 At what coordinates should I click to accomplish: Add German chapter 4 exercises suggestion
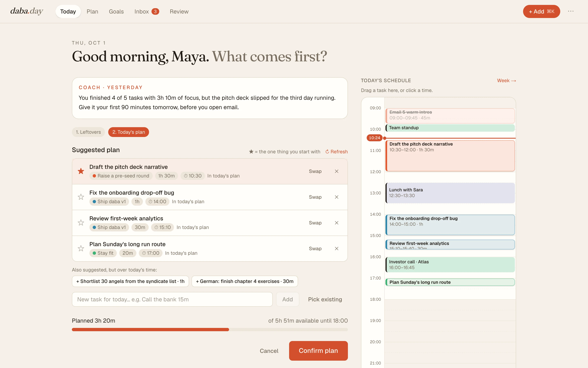(x=245, y=281)
